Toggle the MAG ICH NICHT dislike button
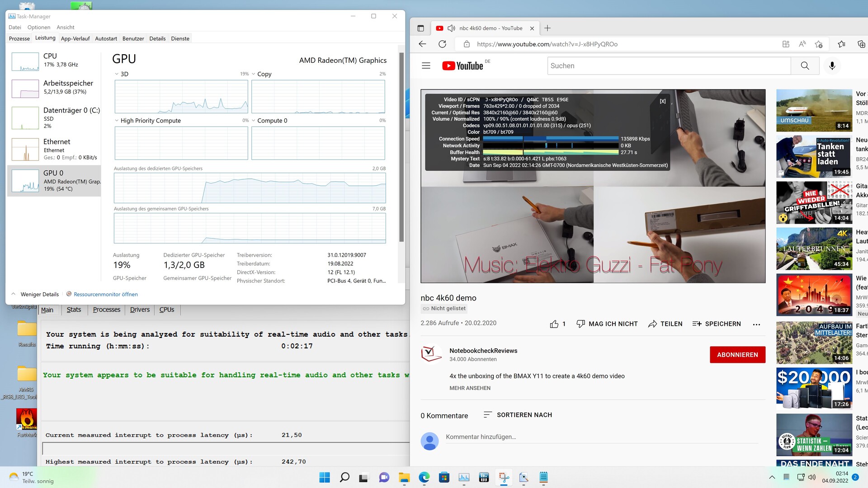This screenshot has width=868, height=488. [x=607, y=324]
